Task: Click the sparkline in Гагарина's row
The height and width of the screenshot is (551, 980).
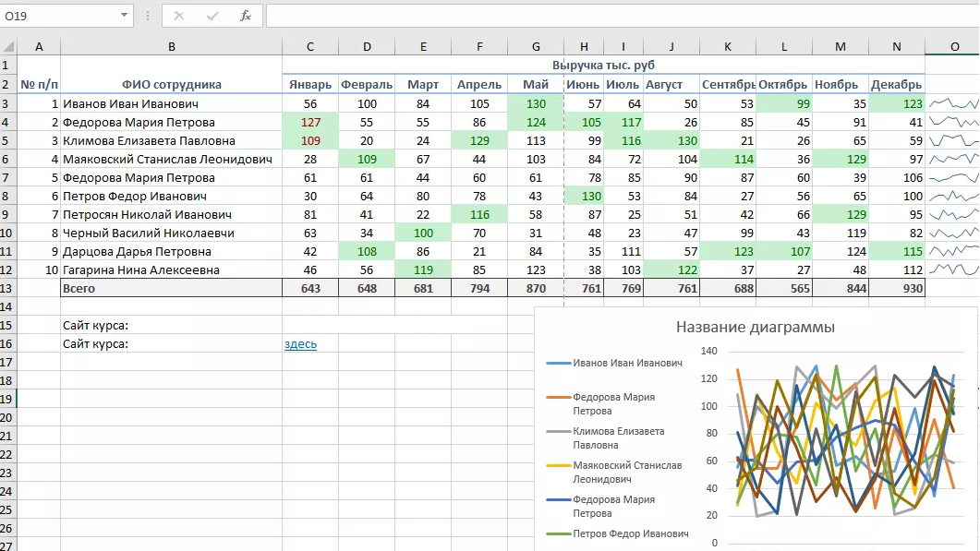Action: pyautogui.click(x=953, y=270)
